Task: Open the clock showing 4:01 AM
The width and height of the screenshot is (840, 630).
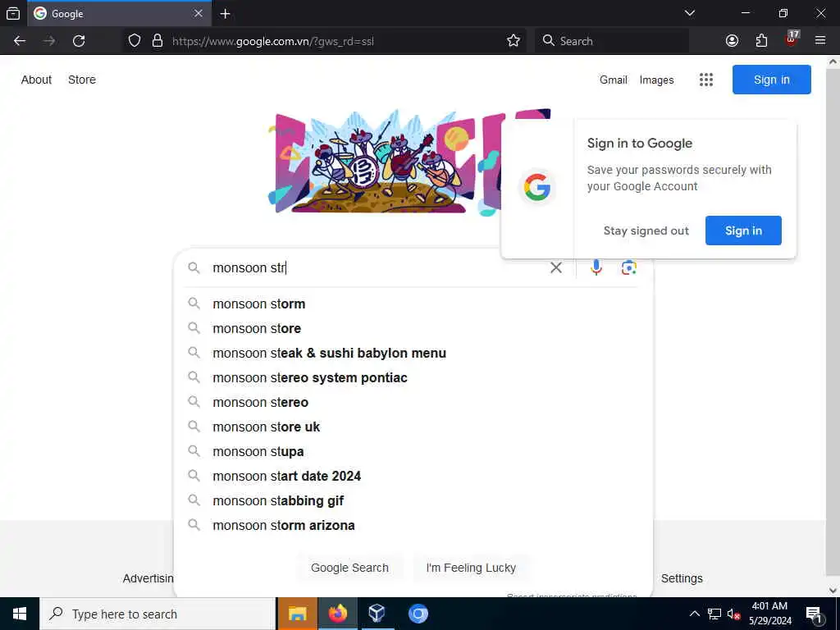Action: click(769, 614)
